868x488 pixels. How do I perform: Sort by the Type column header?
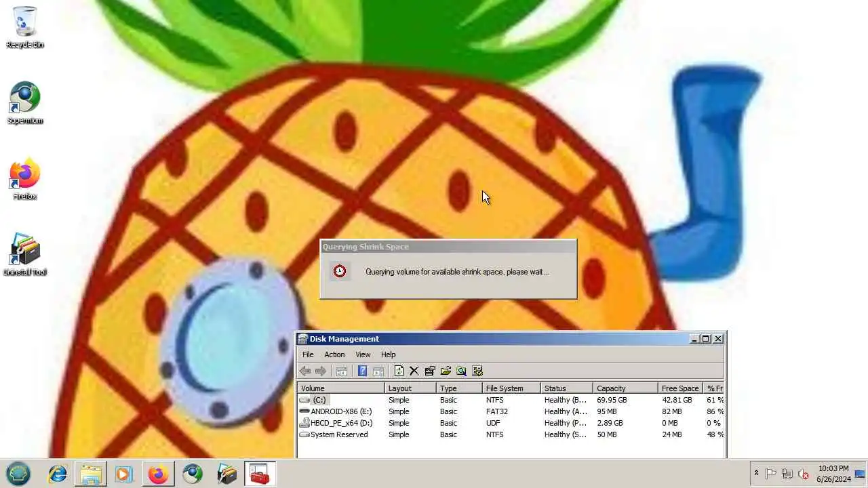click(459, 388)
